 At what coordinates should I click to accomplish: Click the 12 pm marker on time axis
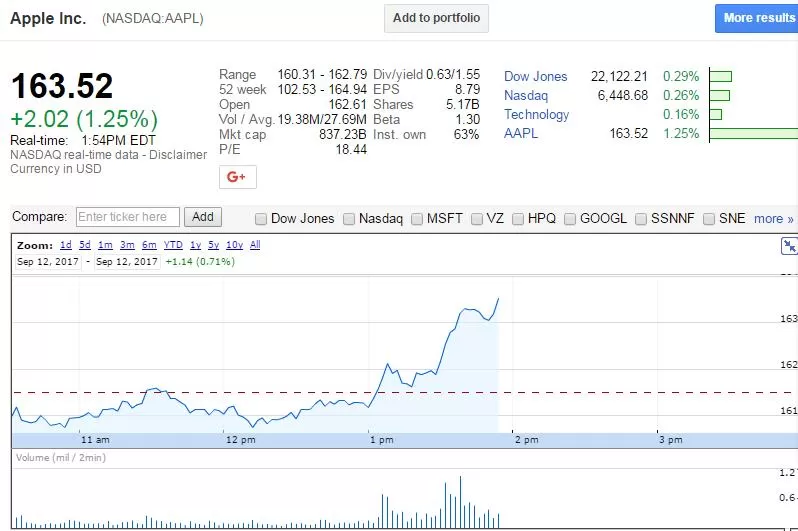point(241,440)
